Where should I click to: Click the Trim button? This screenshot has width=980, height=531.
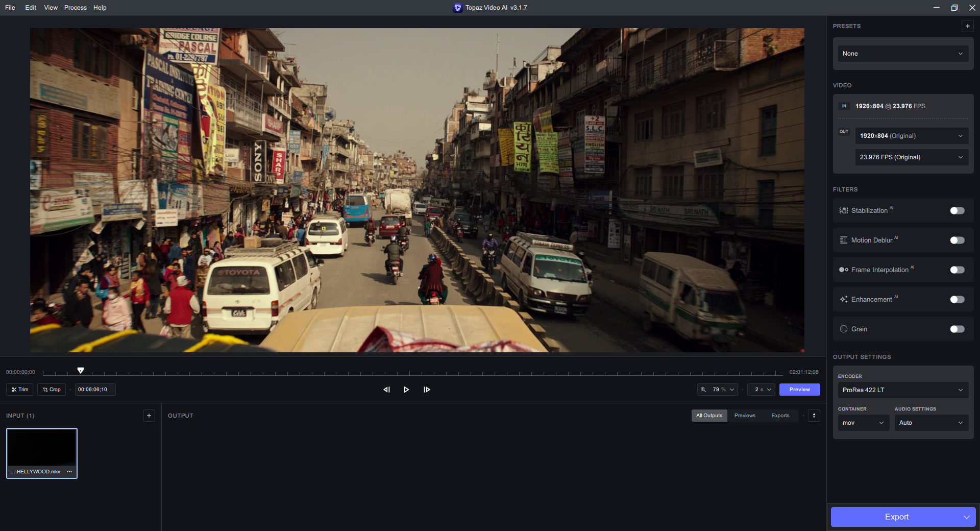20,390
